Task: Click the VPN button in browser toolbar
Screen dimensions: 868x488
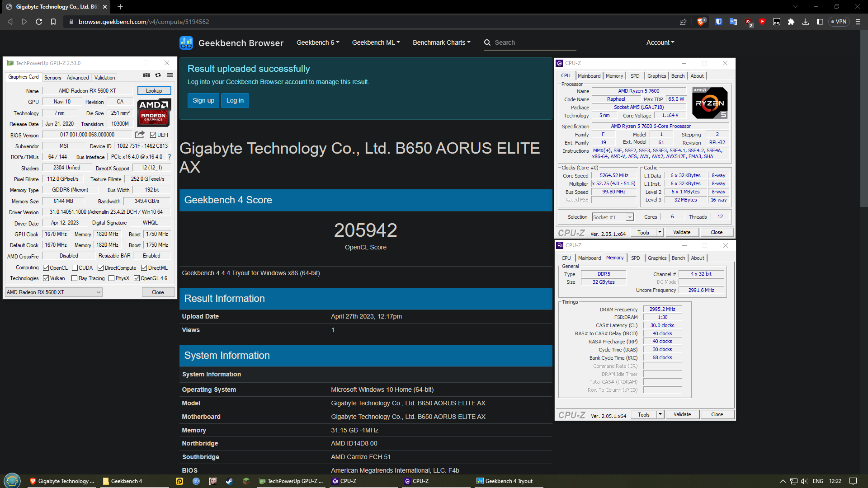Action: pos(839,22)
